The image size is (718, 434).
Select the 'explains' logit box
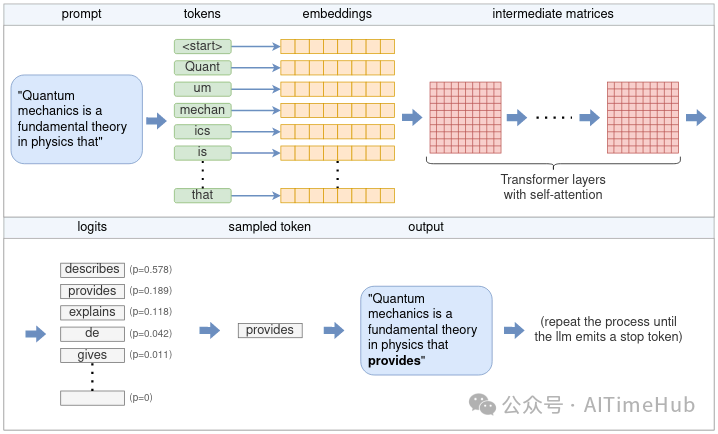(x=92, y=312)
